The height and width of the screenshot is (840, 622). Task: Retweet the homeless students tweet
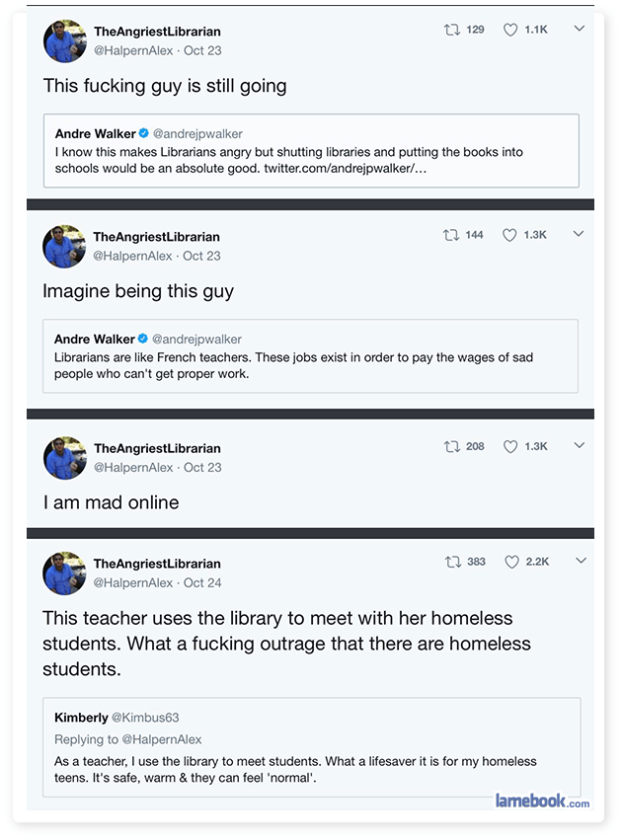coord(454,562)
